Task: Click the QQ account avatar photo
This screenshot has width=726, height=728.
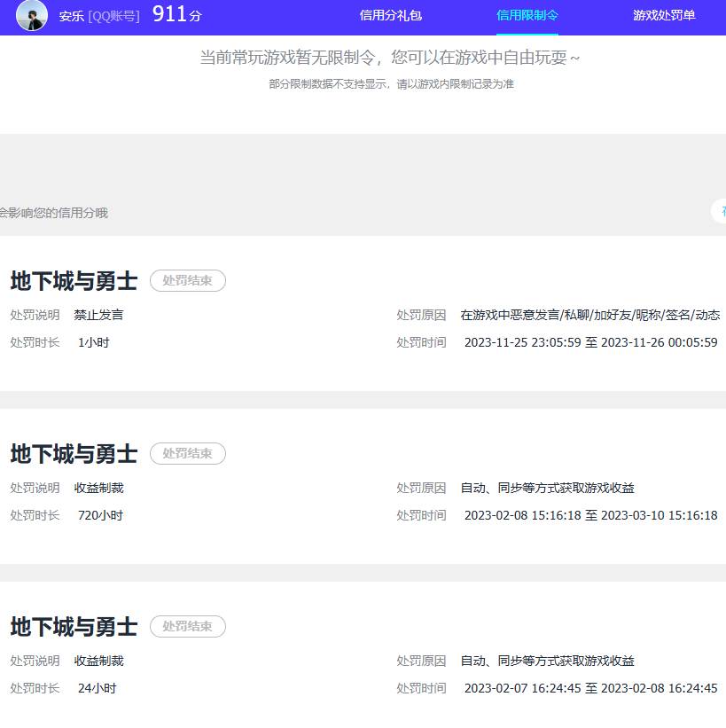Action: (x=30, y=16)
